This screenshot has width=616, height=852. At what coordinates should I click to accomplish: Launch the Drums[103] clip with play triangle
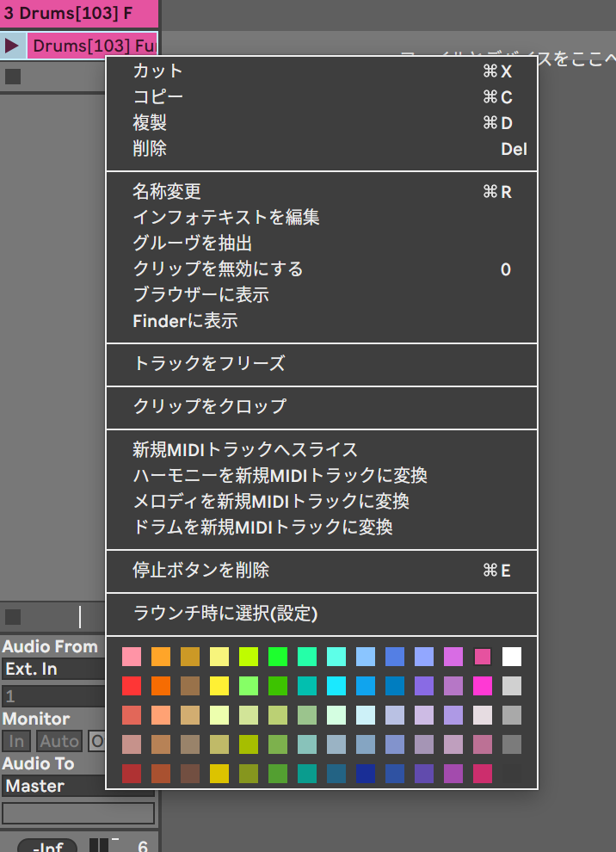point(12,45)
